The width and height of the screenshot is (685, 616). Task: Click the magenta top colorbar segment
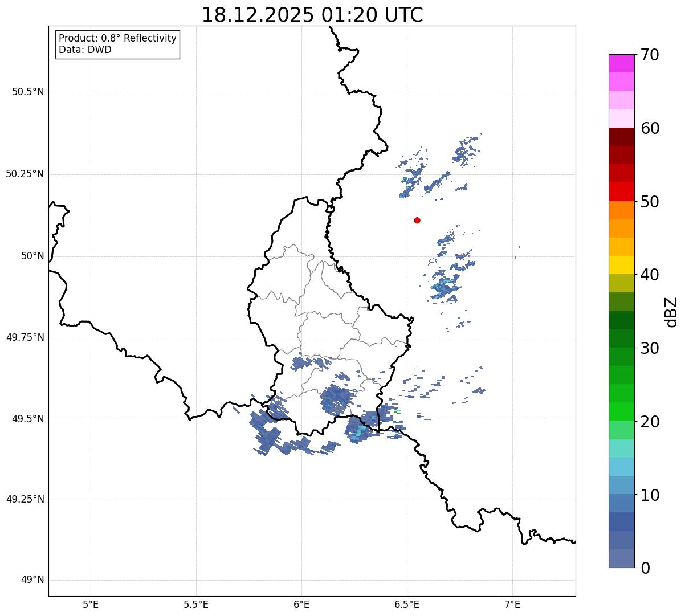622,63
